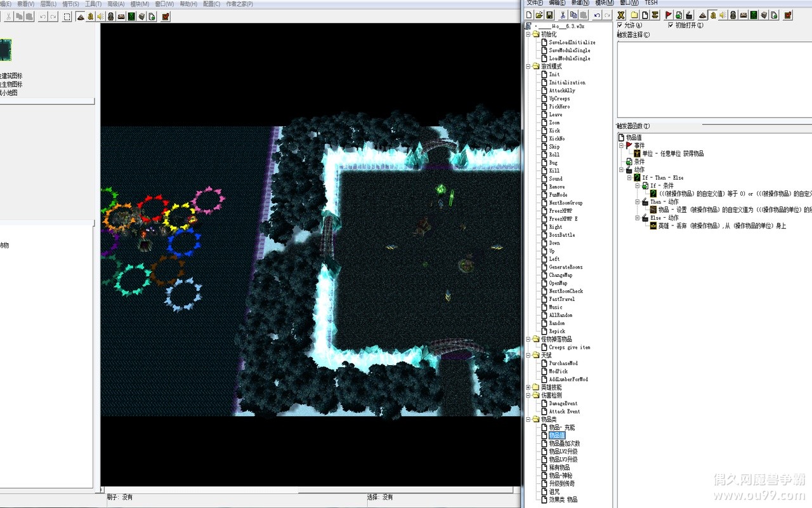Screen dimensions: 812x508
Task: Click selection brush icon in main editor toolbar
Action: 67,17
